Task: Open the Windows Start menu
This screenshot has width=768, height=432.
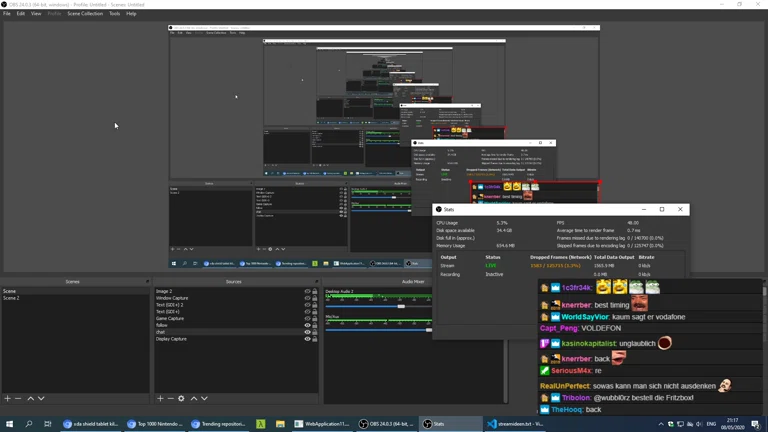Action: 9,424
